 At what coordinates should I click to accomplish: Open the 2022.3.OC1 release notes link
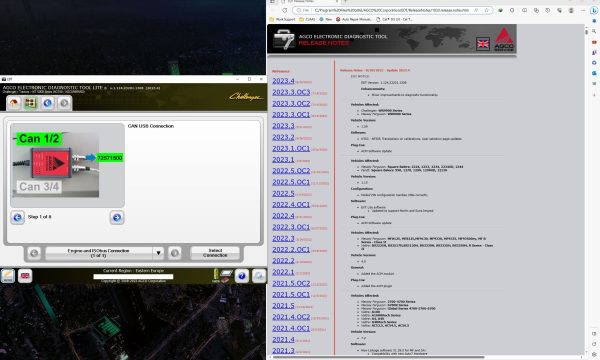coord(291,227)
